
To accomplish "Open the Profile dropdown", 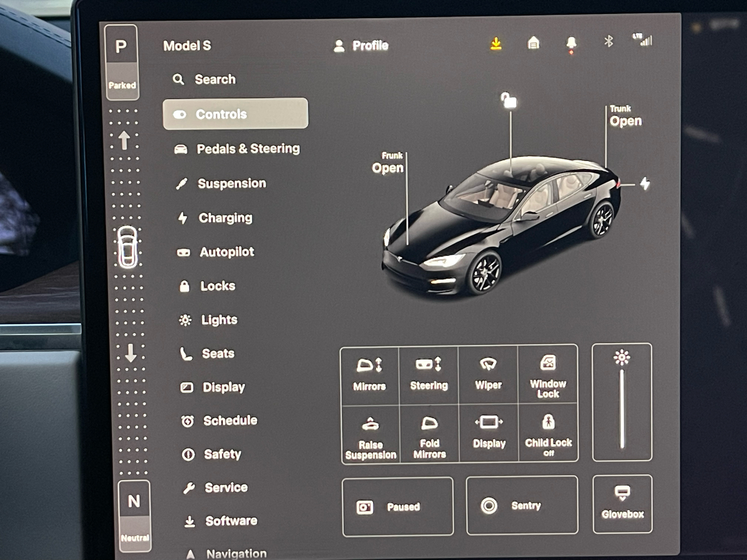I will point(361,45).
